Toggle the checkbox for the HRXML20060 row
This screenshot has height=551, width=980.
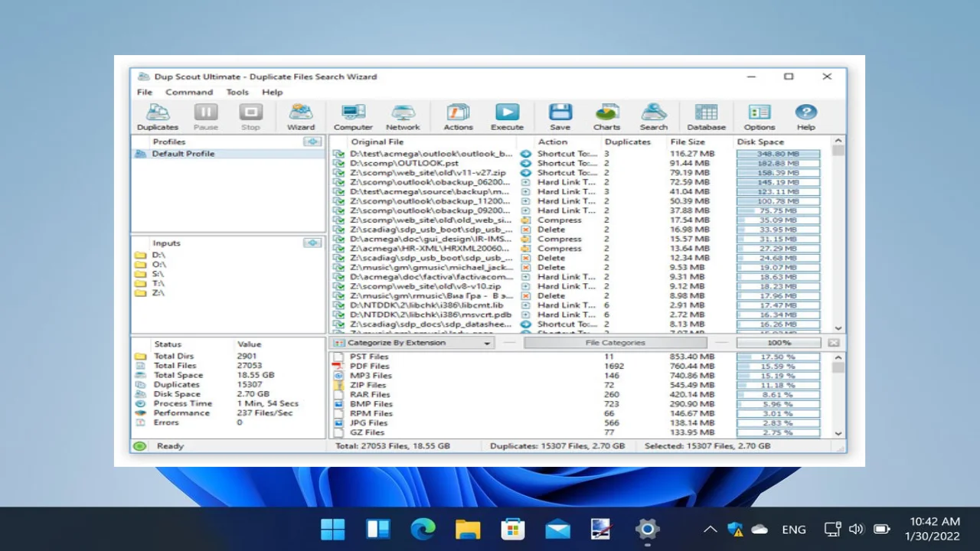click(x=338, y=248)
